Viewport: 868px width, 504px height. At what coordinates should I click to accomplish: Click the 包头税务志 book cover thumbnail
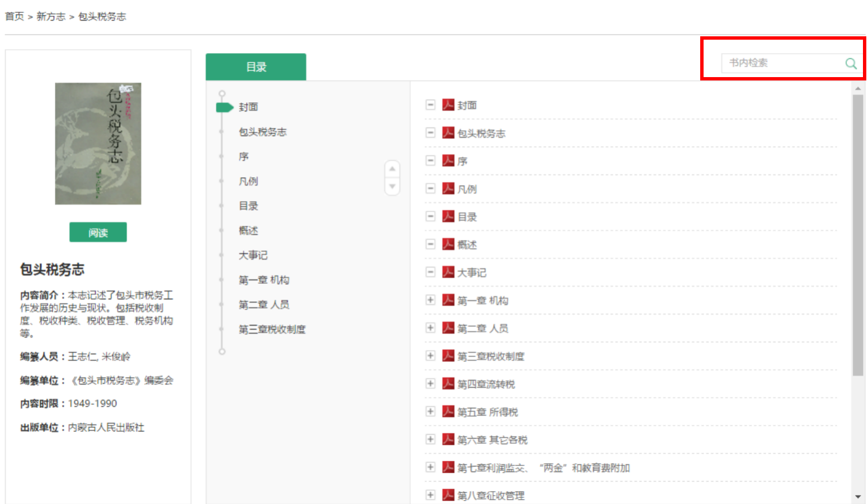(98, 144)
